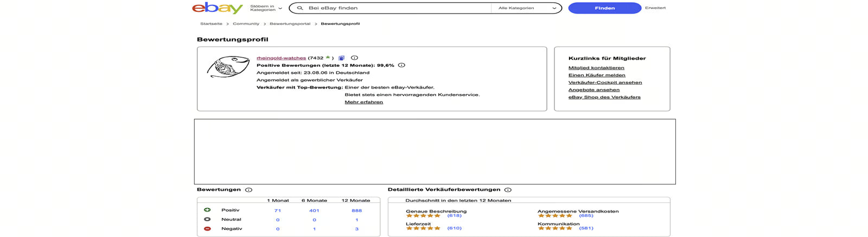Go to Community in the breadcrumb

coord(246,24)
